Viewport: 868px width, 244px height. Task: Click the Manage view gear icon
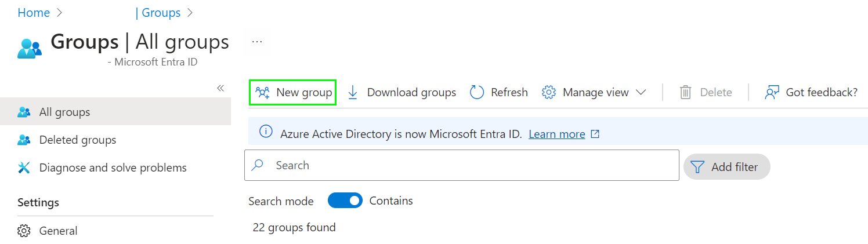549,92
